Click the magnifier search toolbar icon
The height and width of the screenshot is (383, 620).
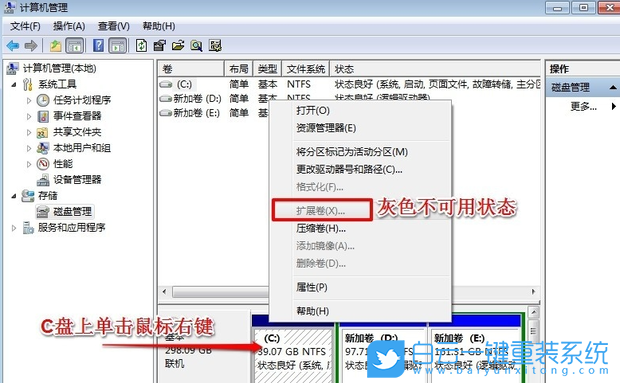(x=196, y=46)
